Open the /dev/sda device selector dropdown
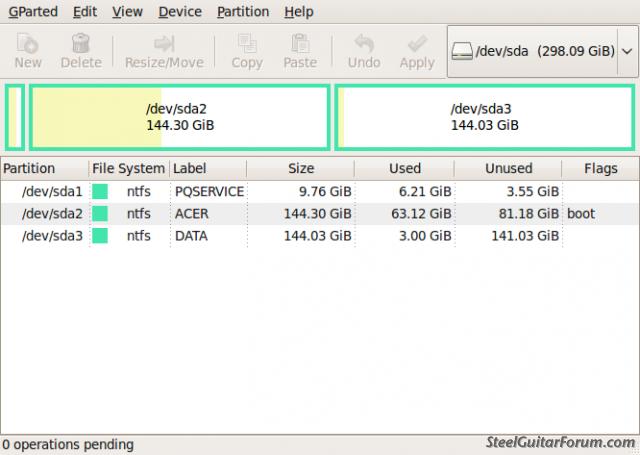 point(627,51)
